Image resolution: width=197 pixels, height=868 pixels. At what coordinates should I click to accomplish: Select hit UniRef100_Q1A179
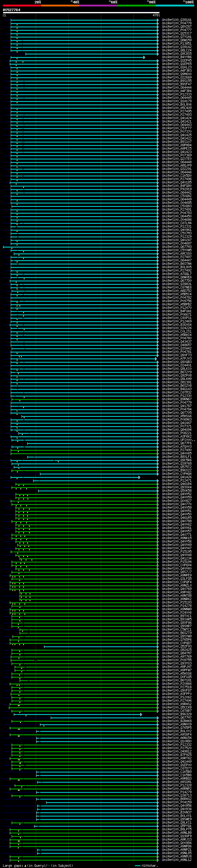(x=177, y=101)
